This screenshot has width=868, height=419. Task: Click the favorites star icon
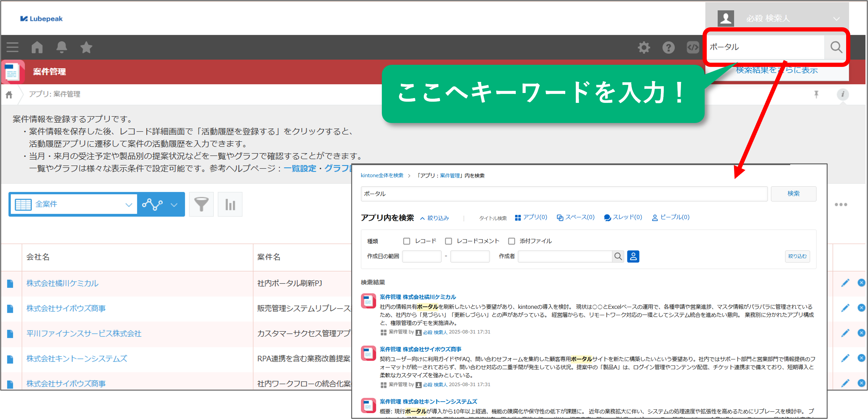pos(86,47)
